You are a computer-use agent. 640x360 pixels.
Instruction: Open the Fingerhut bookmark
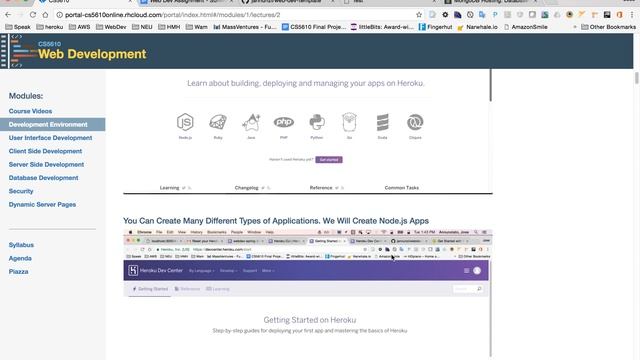[x=435, y=27]
